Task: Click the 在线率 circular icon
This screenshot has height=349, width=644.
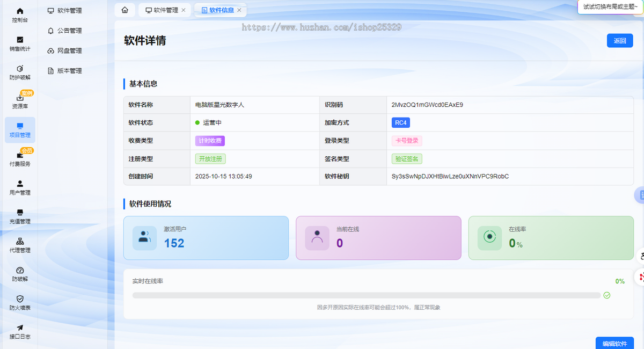Action: 489,238
